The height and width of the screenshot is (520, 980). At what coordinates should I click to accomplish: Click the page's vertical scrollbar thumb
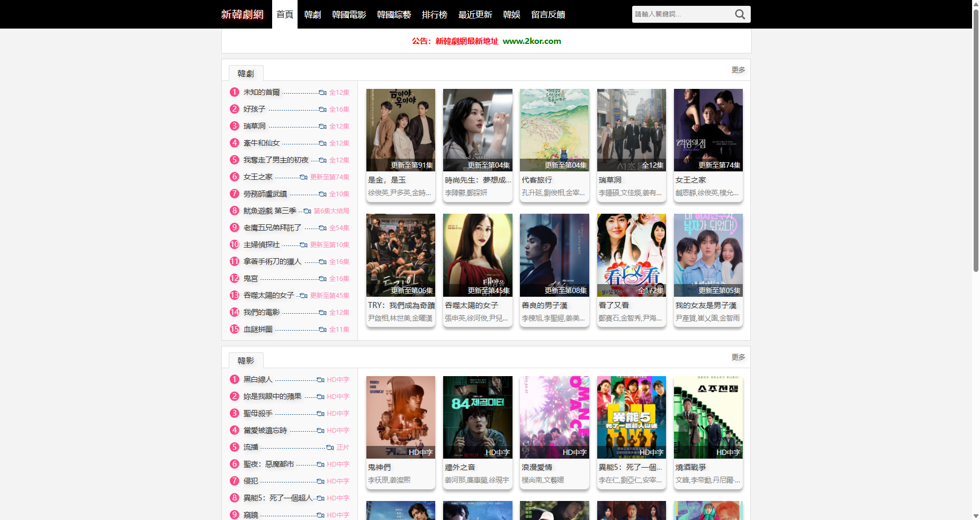point(976,140)
